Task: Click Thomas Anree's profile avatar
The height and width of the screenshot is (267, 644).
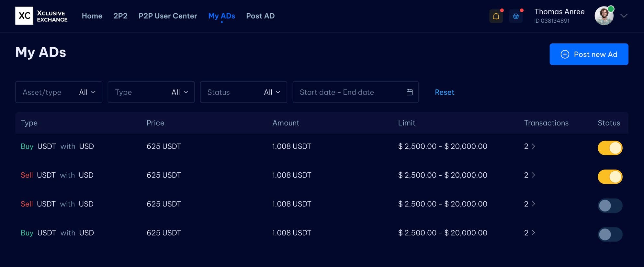Action: (x=604, y=16)
